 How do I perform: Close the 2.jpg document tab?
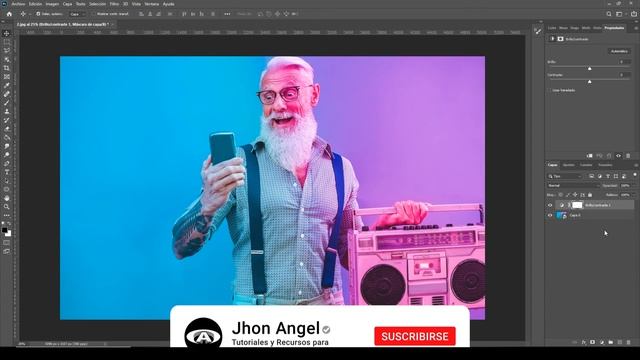(112, 24)
